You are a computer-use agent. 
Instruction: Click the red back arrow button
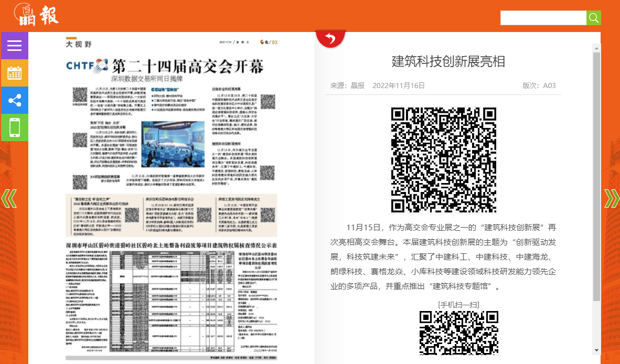click(330, 38)
